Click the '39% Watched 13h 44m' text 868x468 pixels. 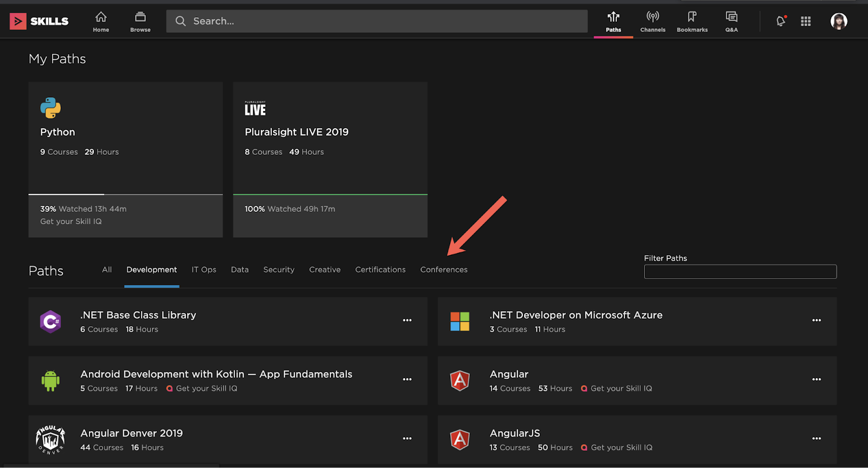[x=83, y=209]
